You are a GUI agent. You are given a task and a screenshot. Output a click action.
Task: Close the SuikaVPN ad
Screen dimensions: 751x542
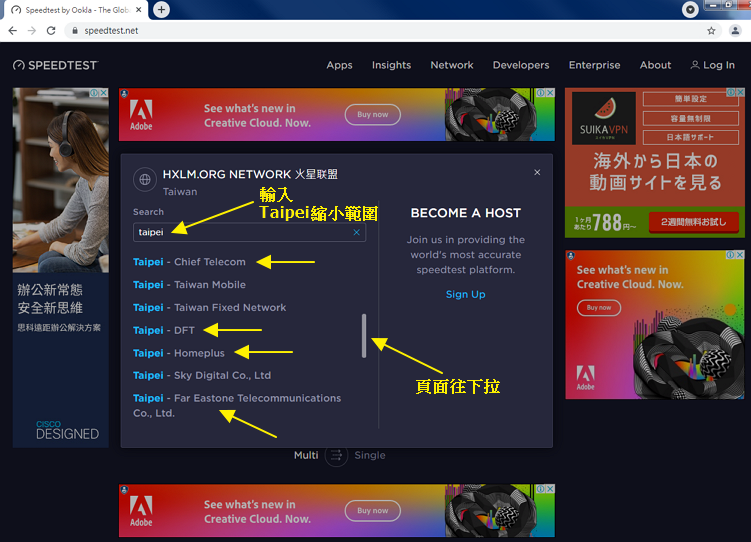click(x=740, y=92)
